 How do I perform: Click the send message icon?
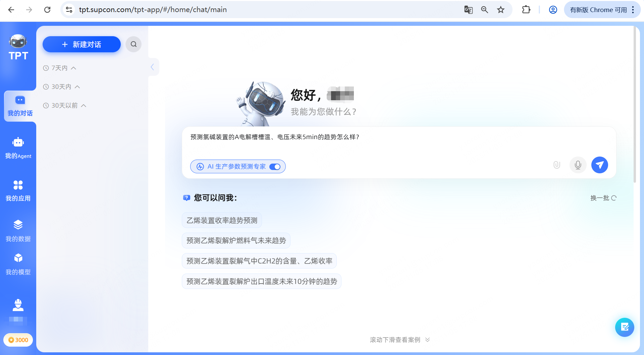coord(599,165)
